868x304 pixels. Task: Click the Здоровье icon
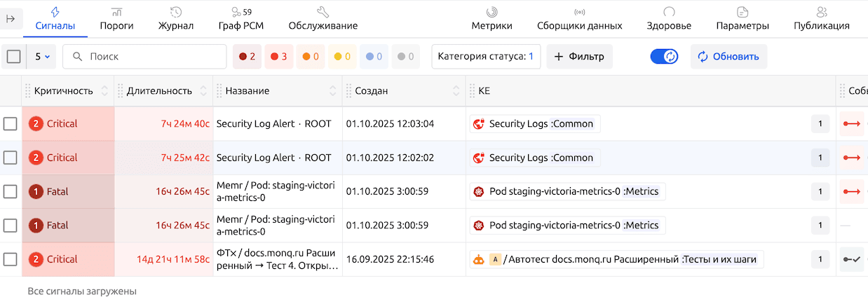pos(669,13)
